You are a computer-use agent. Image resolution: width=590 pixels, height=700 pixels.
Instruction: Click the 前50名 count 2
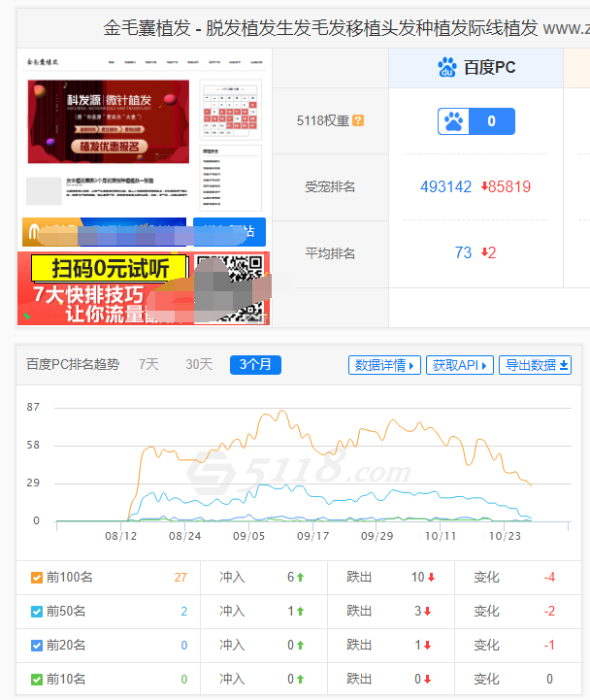coord(183,611)
